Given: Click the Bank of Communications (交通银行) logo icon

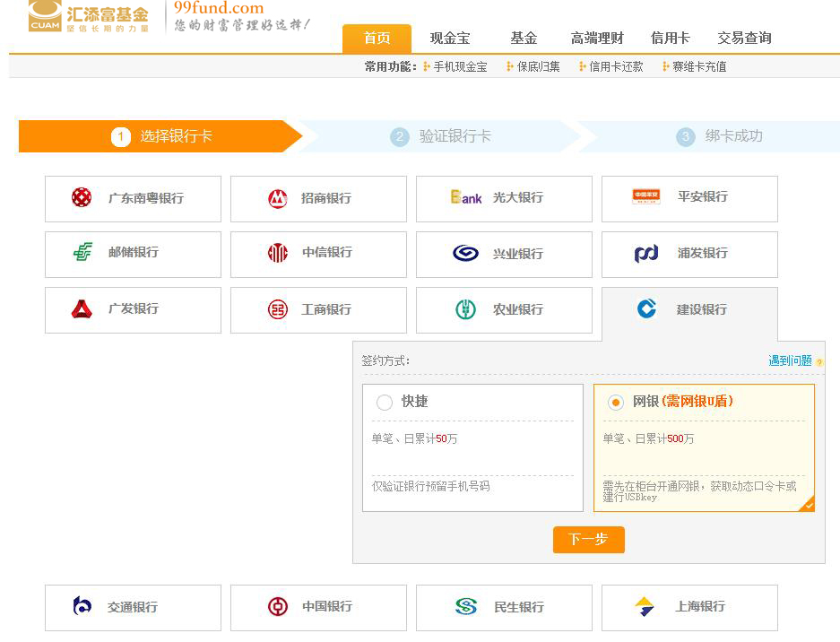Looking at the screenshot, I should 82,607.
